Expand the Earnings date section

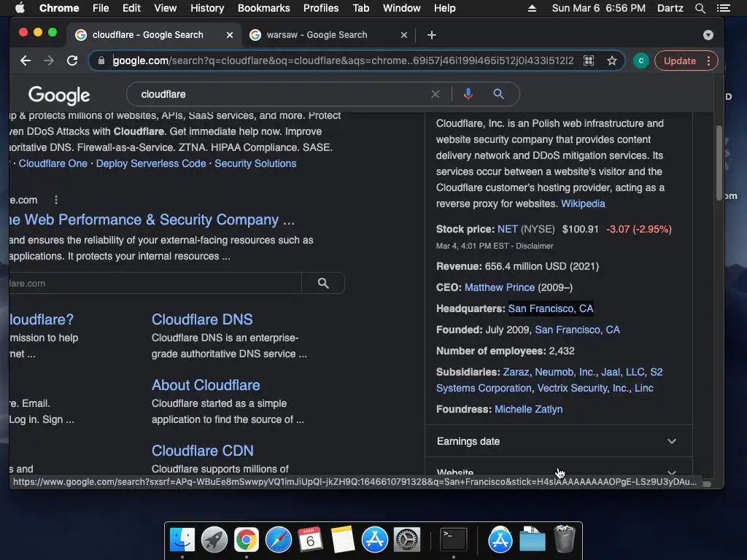click(558, 441)
